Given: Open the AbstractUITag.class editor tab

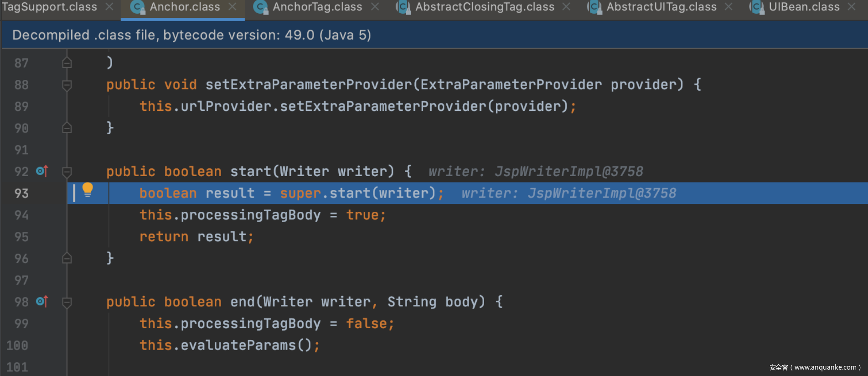Looking at the screenshot, I should pos(661,7).
